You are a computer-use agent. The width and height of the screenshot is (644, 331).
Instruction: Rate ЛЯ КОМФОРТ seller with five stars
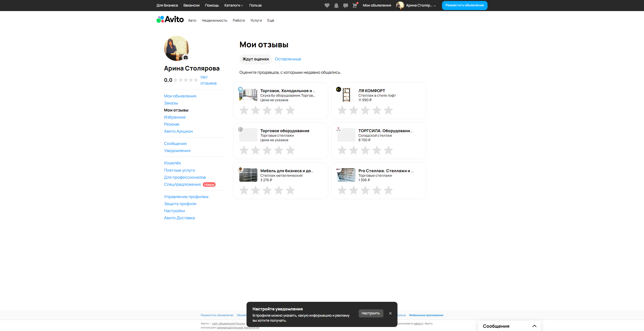(x=388, y=110)
